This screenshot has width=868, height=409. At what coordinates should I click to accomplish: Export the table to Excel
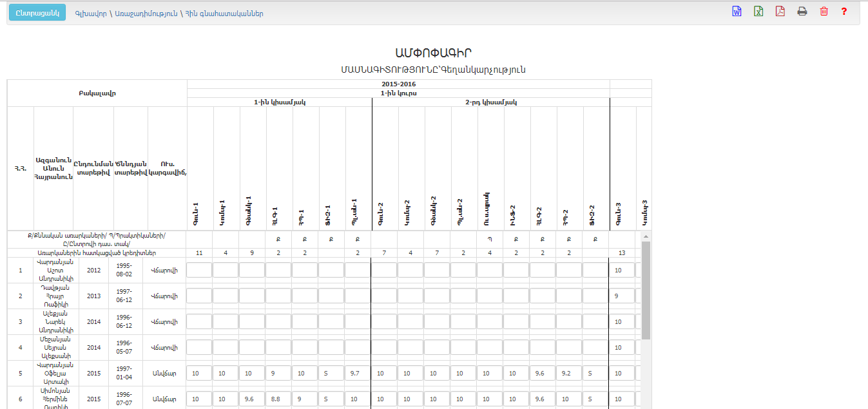pyautogui.click(x=758, y=12)
